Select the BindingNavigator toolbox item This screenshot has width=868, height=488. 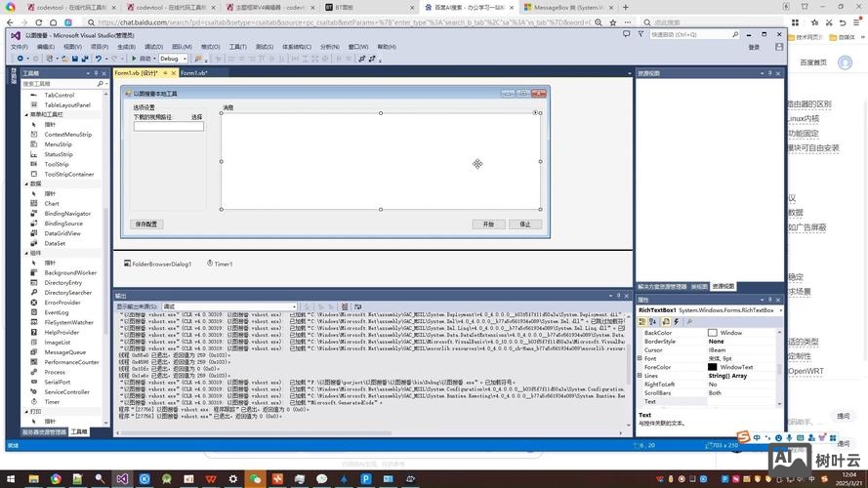66,214
